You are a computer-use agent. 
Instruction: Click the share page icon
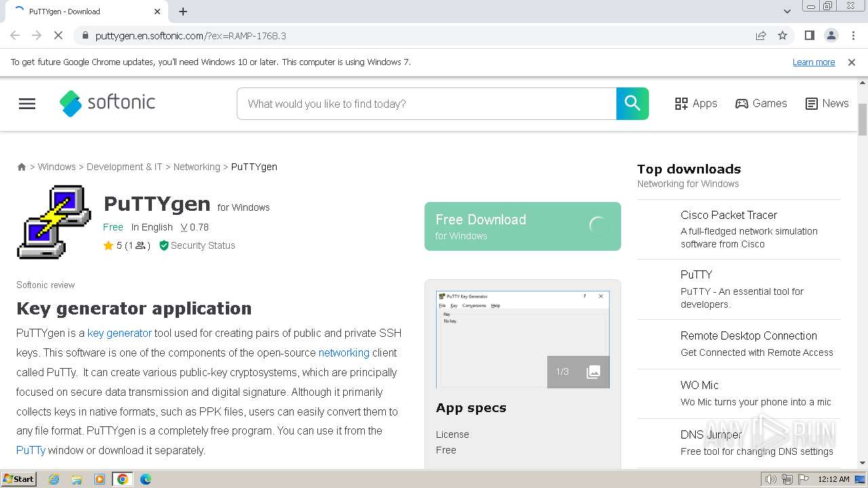coord(761,35)
